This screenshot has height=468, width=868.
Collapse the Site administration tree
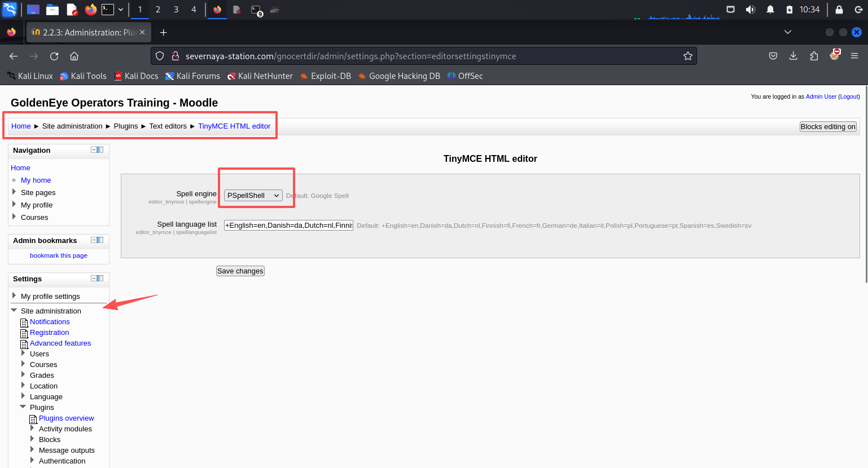(14, 310)
